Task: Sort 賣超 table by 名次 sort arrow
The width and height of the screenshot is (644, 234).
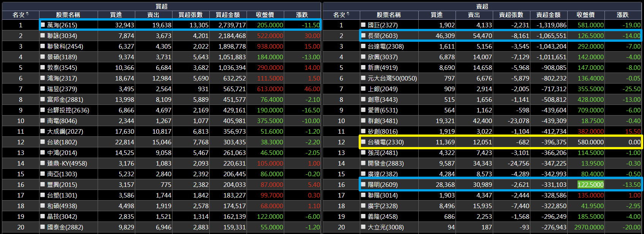Action: pyautogui.click(x=348, y=14)
